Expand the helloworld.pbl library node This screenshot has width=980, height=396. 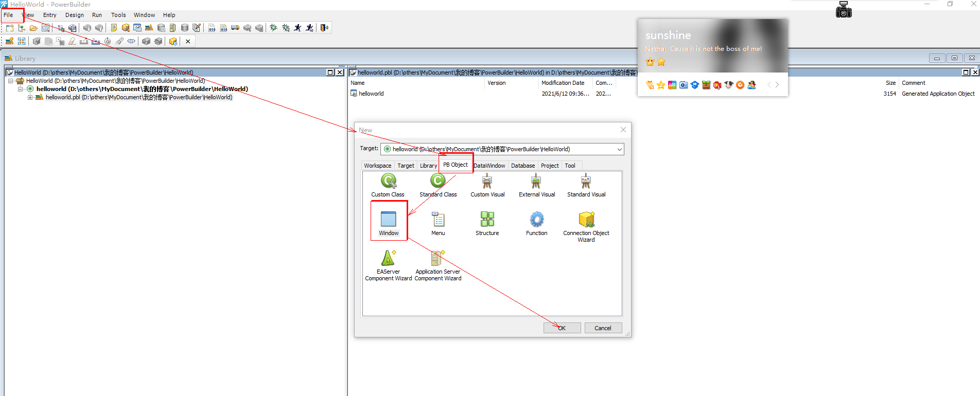30,97
